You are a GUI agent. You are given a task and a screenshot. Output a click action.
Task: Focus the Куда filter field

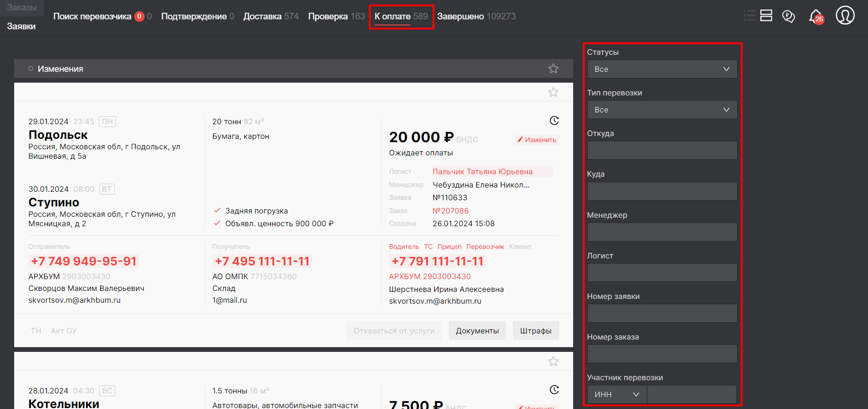[662, 191]
